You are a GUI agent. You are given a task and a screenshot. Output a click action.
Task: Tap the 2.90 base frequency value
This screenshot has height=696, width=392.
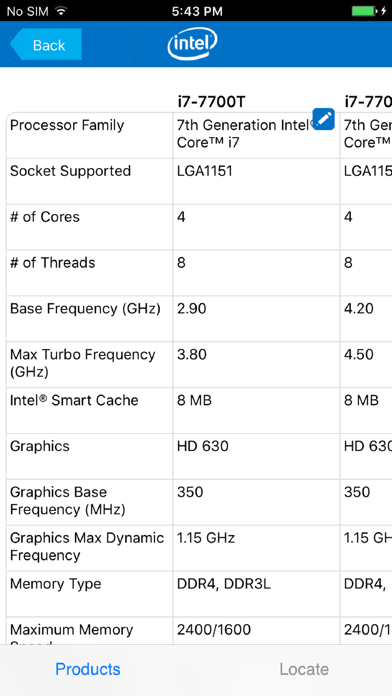click(192, 308)
